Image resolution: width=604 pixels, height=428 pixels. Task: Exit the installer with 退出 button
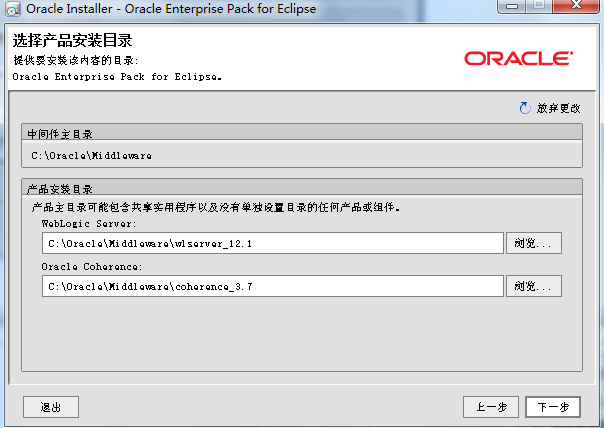click(x=51, y=407)
